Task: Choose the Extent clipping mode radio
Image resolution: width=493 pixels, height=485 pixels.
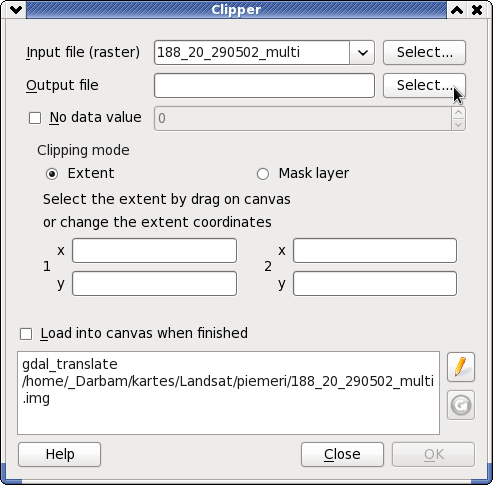Action: [52, 174]
